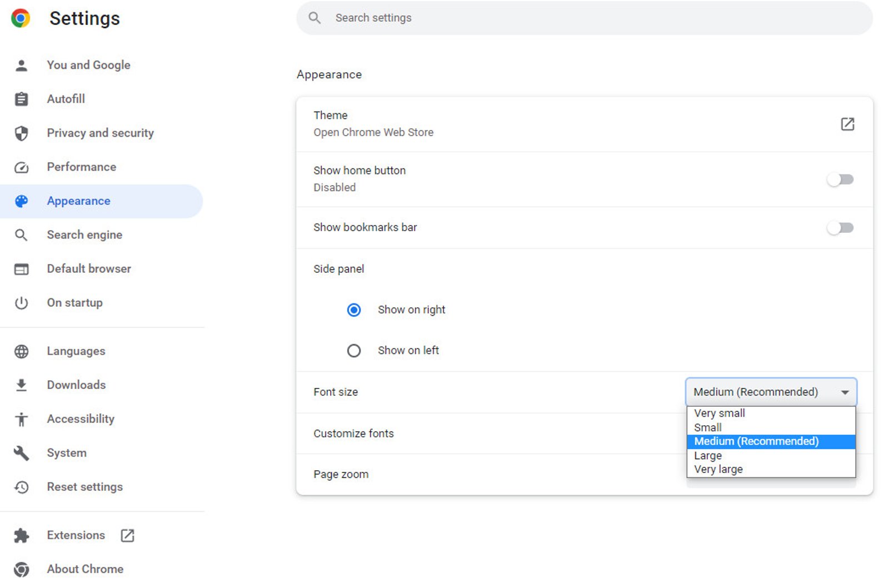Viewport: 889px width, 588px height.
Task: Go to Default browser section
Action: [x=101, y=269]
